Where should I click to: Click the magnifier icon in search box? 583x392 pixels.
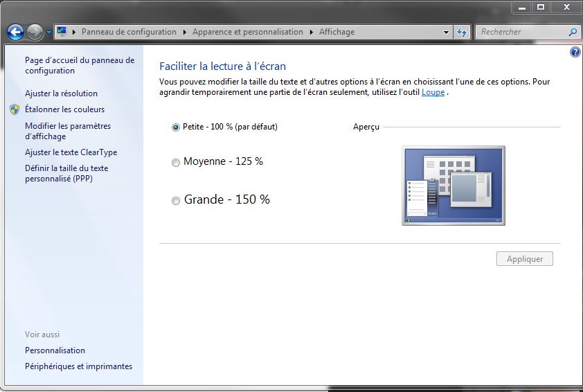[x=573, y=32]
